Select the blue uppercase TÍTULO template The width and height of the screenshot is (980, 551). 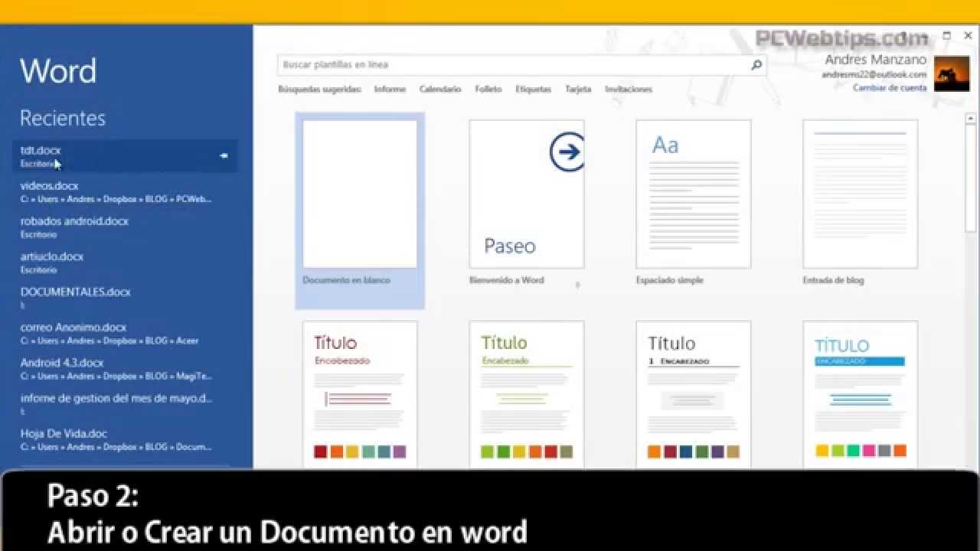tap(861, 394)
